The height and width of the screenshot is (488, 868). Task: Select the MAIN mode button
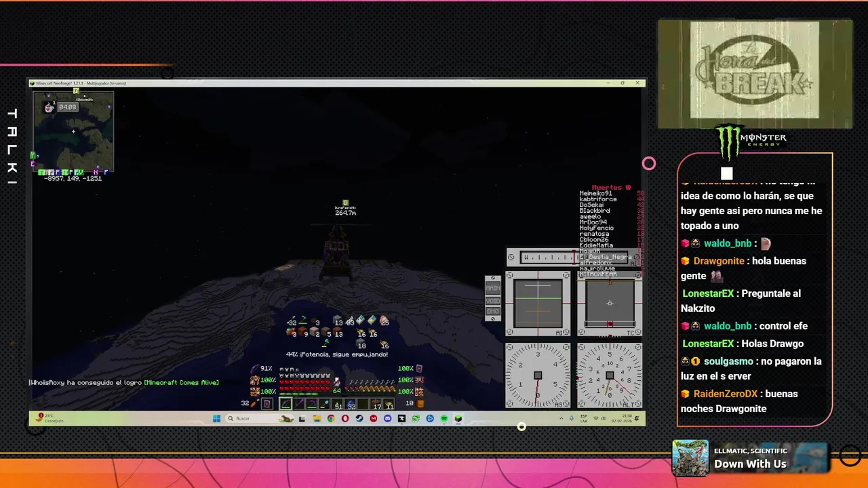pos(493,288)
